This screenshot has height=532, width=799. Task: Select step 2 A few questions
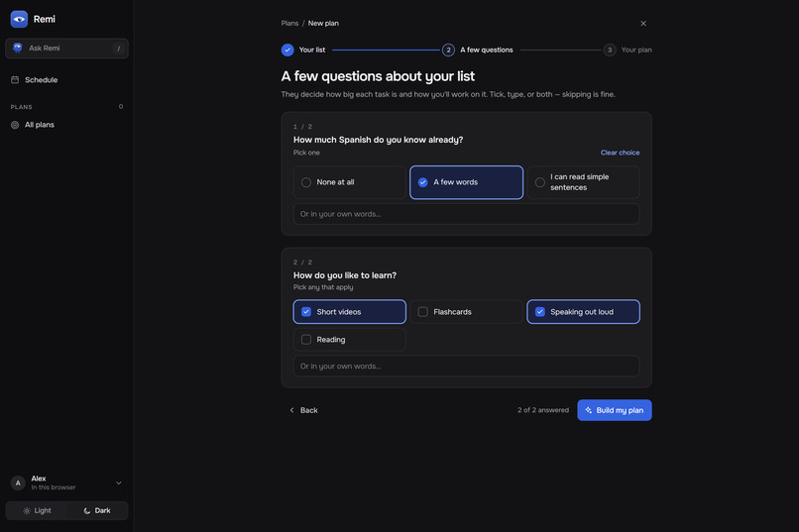pos(478,50)
